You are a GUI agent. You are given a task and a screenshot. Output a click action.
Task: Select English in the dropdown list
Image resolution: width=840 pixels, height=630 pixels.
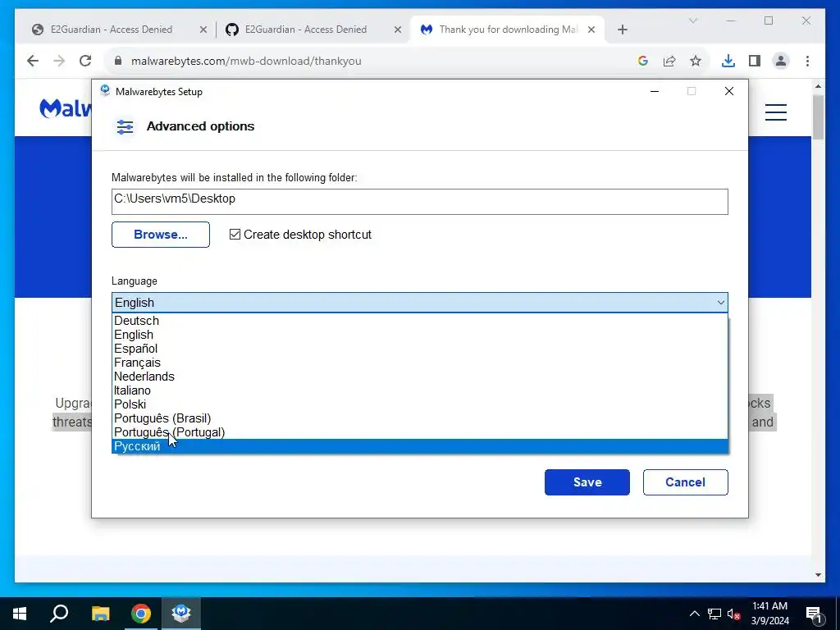pos(420,335)
